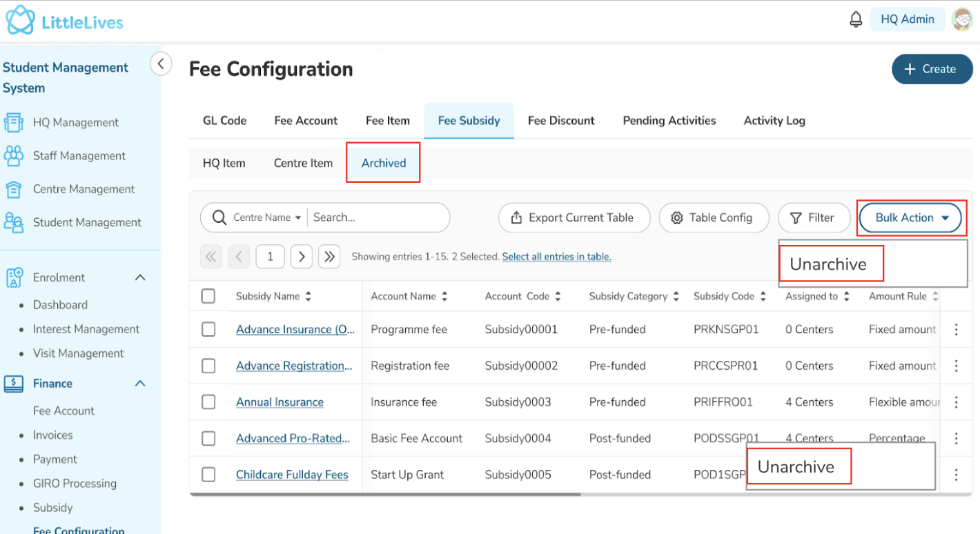Open the Centre Name search filter dropdown
Image resolution: width=980 pixels, height=534 pixels.
pos(267,218)
